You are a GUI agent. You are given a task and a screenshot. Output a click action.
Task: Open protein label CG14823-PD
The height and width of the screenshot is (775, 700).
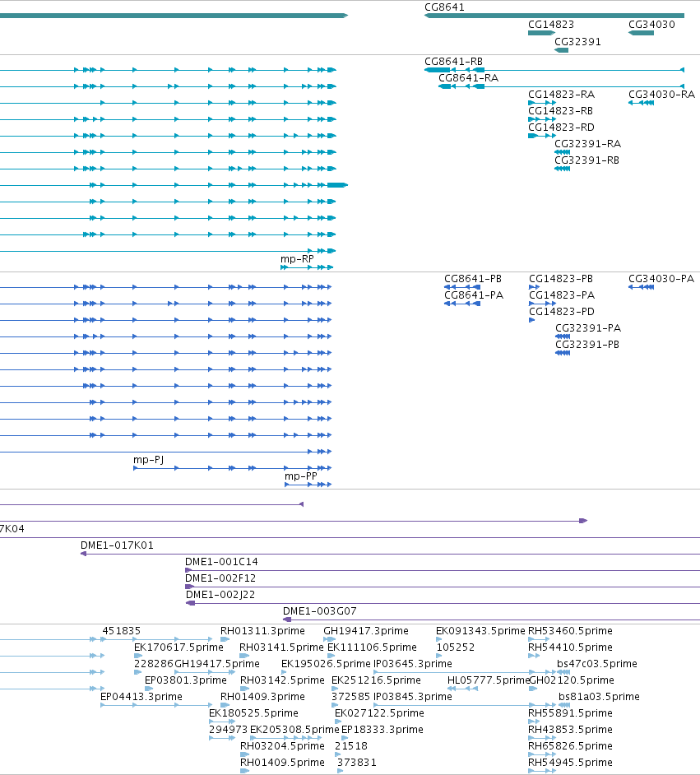pyautogui.click(x=562, y=312)
